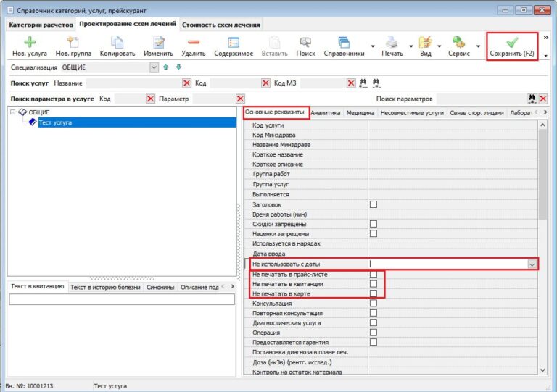The image size is (557, 392).
Task: Switch to Стоимость схем лечения tab
Action: tap(221, 25)
